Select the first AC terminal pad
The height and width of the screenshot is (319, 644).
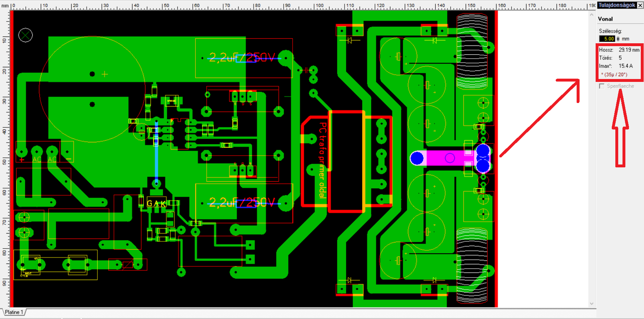37,151
